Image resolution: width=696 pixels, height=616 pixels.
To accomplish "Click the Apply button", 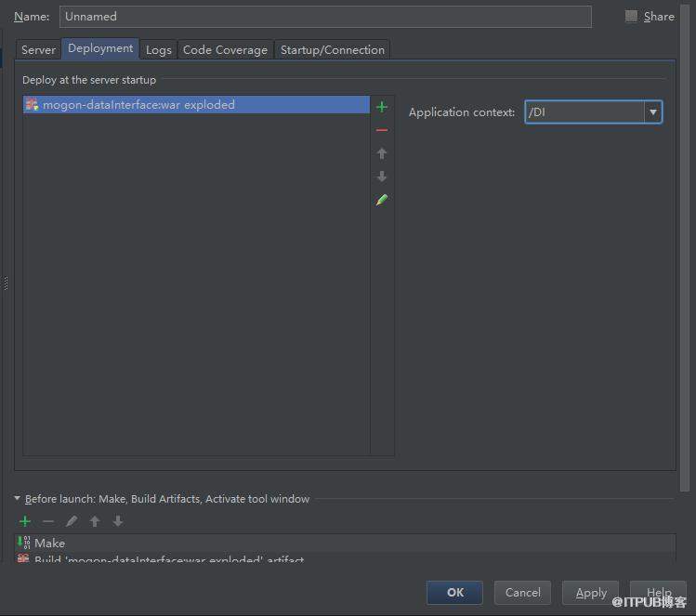I will pyautogui.click(x=590, y=593).
